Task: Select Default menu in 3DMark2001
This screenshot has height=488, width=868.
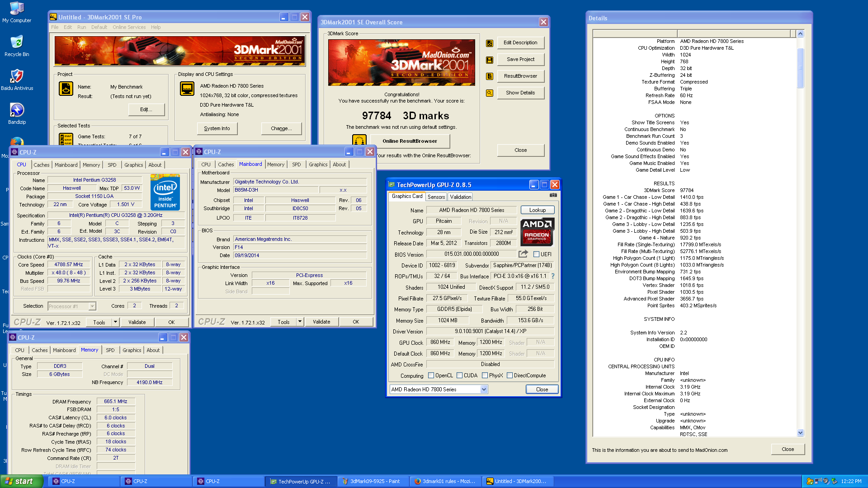Action: [99, 27]
